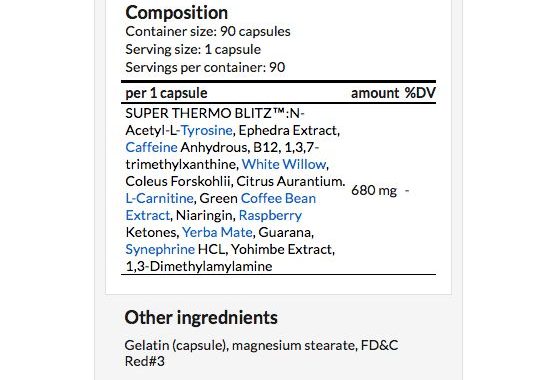
Task: Click the '%DV' column header
Action: [x=420, y=93]
